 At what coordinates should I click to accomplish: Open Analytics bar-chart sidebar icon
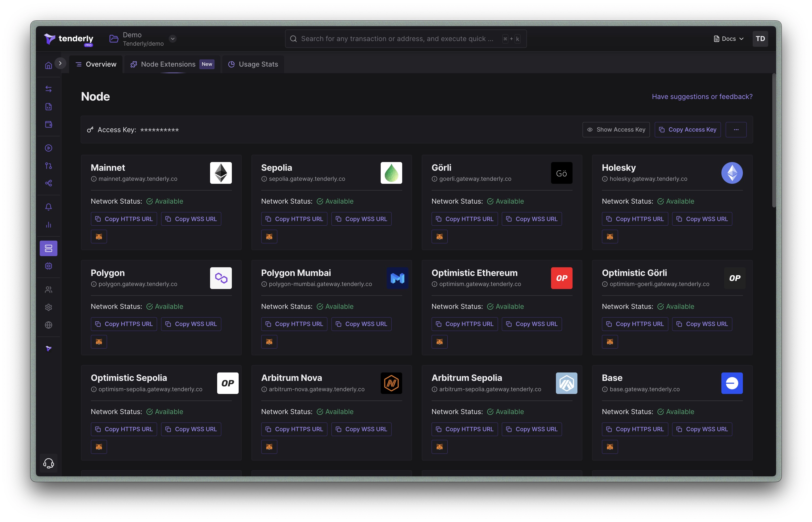point(48,225)
